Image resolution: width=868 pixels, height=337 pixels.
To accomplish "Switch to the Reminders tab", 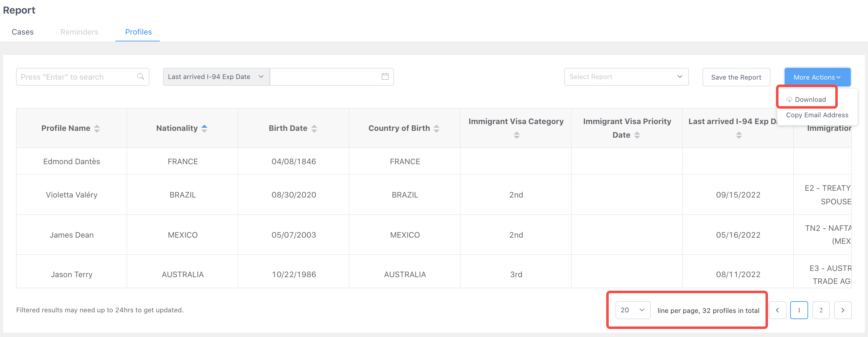I will coord(79,32).
